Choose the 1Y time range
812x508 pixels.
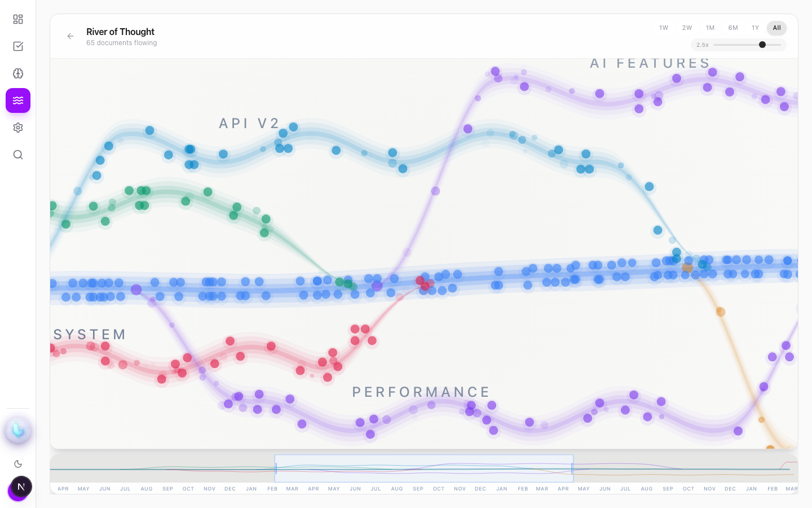click(755, 28)
